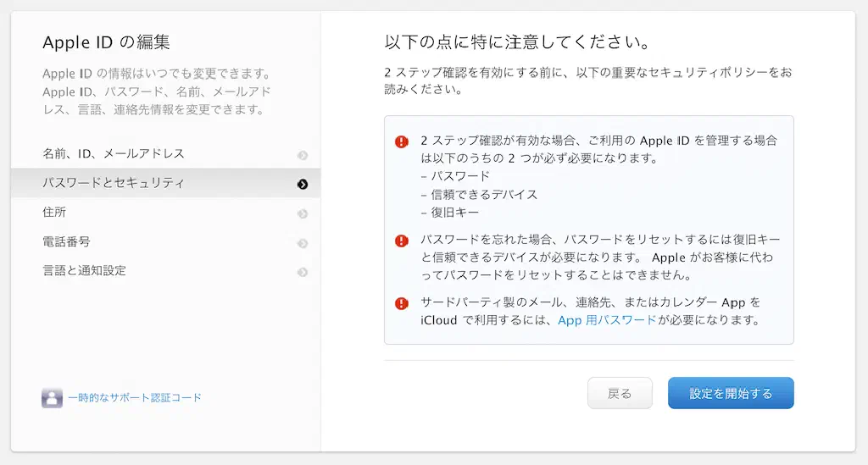Screen dimensions: 868x465
Task: Click the person icon for the support code
Action: [53, 398]
